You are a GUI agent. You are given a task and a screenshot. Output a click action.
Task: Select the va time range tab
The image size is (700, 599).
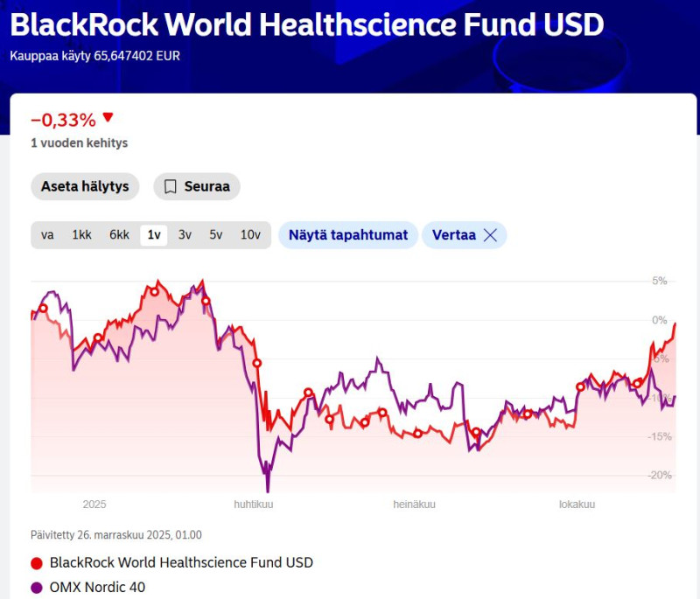47,234
